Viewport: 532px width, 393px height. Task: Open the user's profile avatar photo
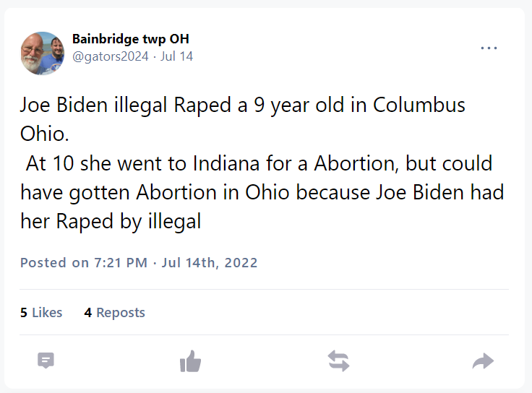click(43, 53)
